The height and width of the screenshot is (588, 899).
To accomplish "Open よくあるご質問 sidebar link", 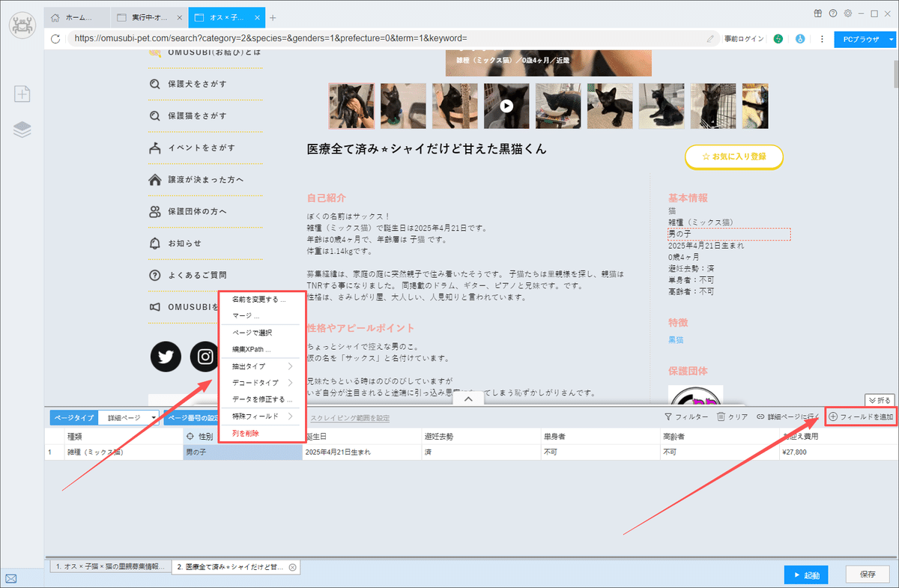I will [187, 275].
